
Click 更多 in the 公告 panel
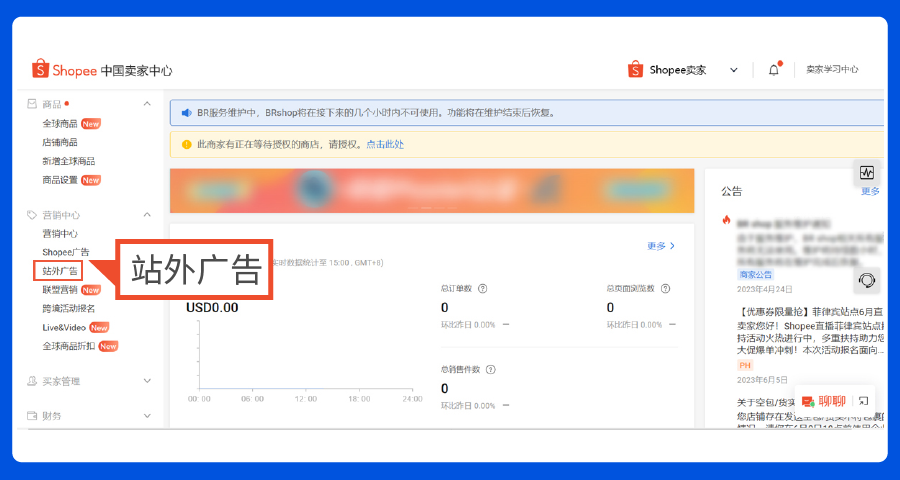tap(870, 191)
